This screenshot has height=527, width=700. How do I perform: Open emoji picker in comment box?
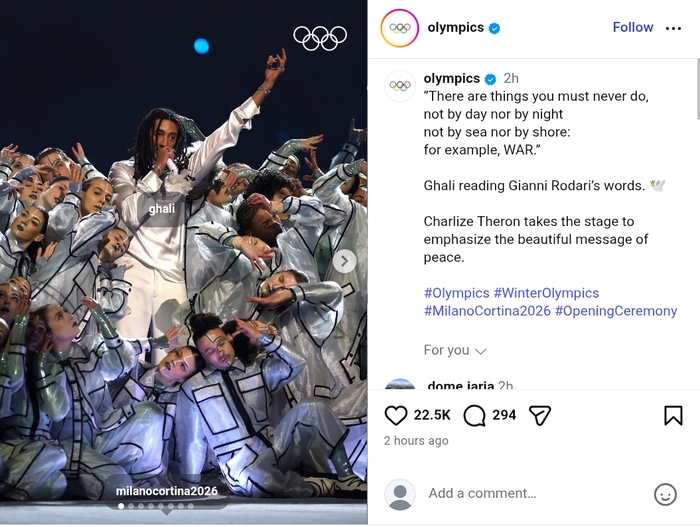665,494
